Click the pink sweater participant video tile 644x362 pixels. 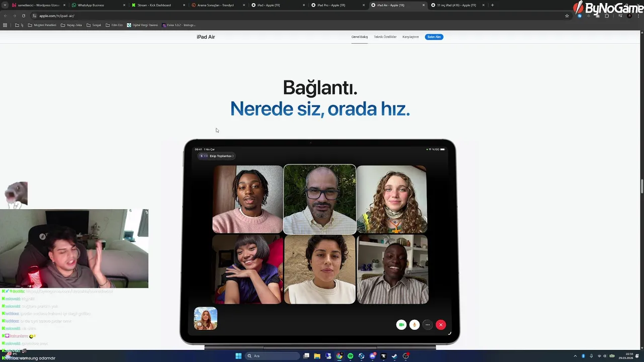point(248,199)
